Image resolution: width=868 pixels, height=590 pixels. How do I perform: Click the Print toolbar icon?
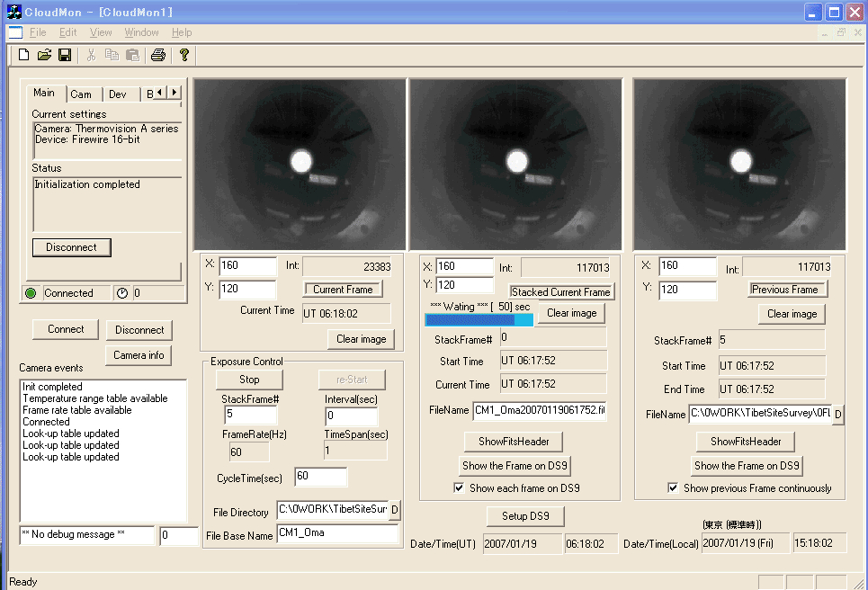(158, 55)
